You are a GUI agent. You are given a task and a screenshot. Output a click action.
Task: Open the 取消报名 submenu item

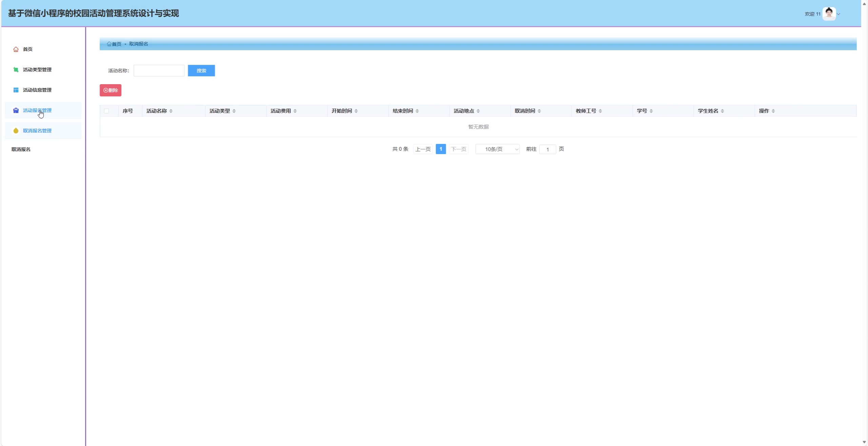tap(21, 149)
